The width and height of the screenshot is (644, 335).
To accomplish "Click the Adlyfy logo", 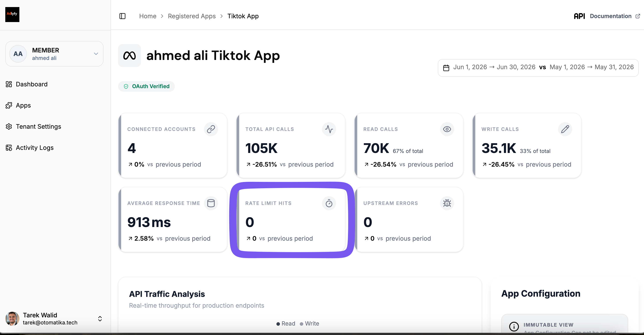I will 12,14.
